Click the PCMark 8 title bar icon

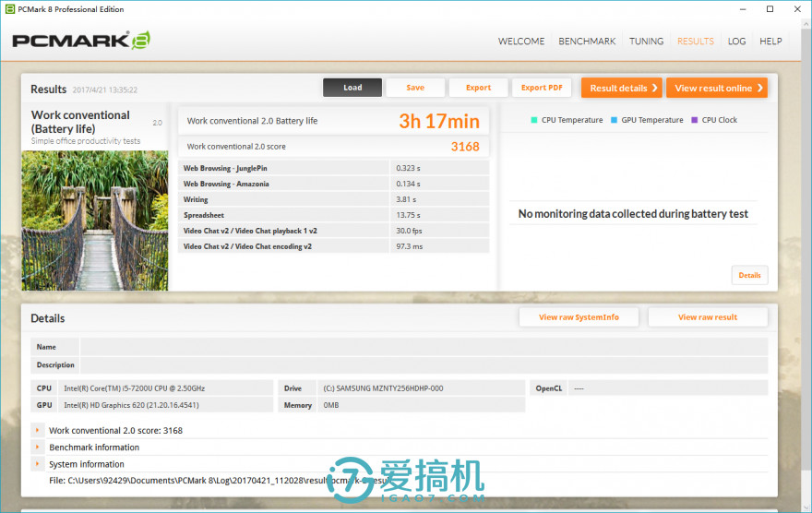coord(10,9)
